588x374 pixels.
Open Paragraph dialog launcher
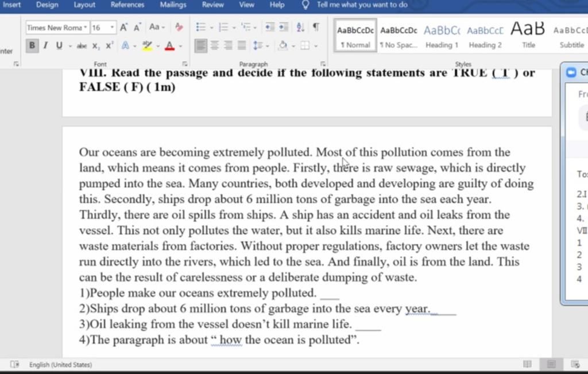(x=323, y=64)
